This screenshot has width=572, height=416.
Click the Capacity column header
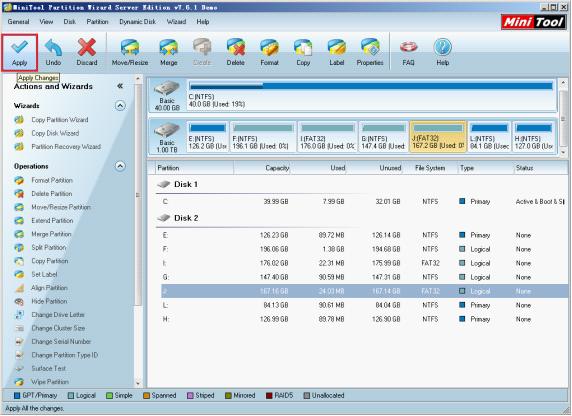coord(277,168)
